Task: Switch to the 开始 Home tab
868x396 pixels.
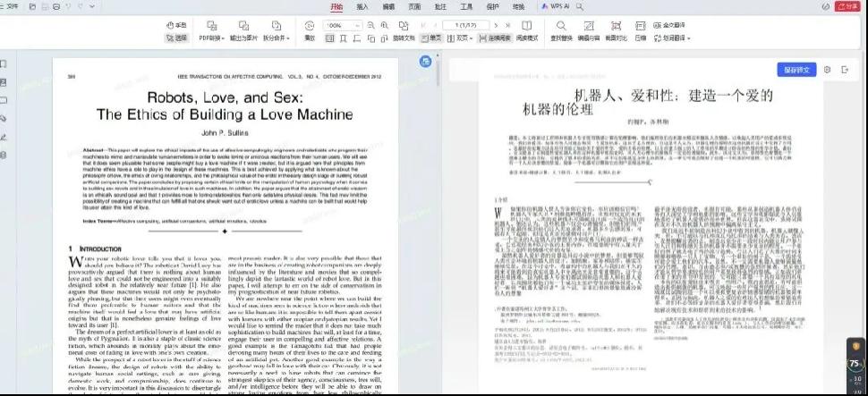Action: click(x=336, y=6)
